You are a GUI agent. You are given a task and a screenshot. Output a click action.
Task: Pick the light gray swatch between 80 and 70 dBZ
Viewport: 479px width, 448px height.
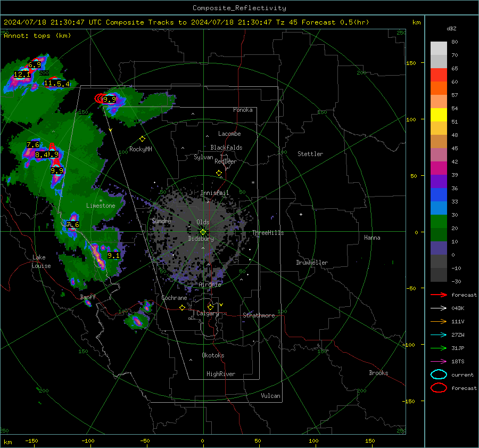tap(439, 48)
